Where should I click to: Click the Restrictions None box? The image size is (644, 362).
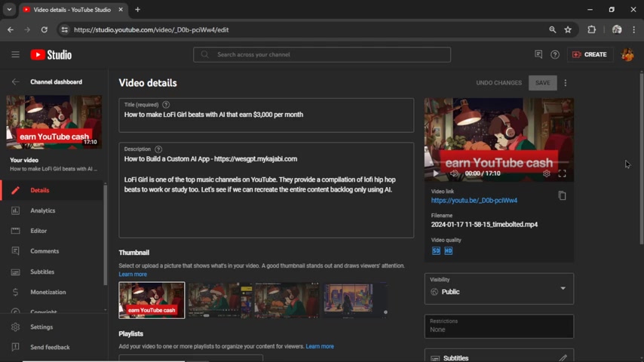[499, 327]
